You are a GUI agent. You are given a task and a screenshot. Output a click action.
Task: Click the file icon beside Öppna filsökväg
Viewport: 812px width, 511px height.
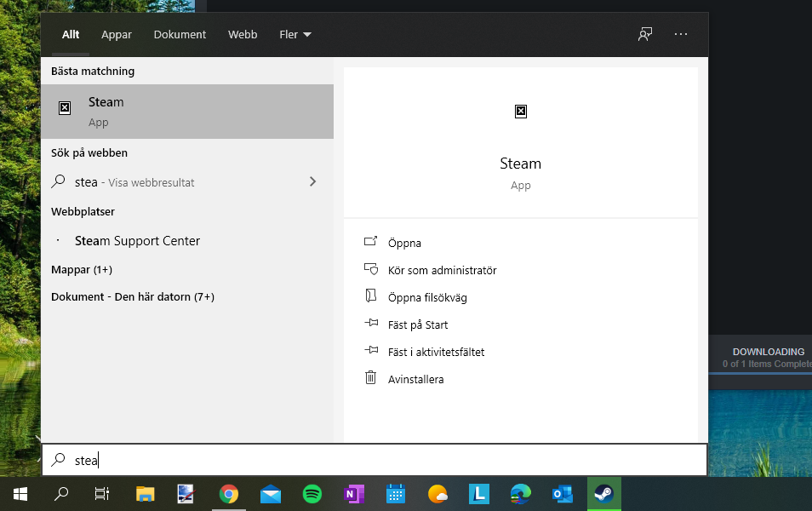tap(371, 296)
